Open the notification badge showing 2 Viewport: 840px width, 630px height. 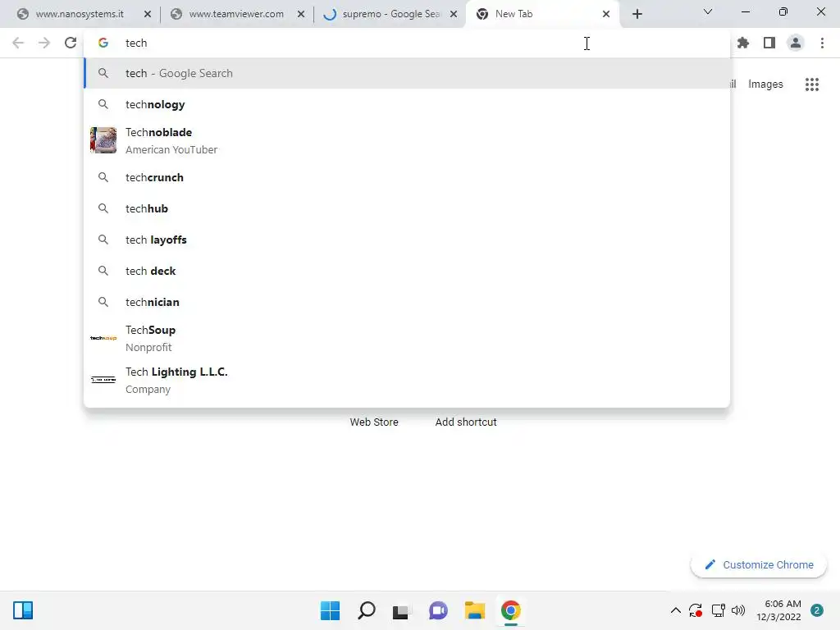(816, 610)
